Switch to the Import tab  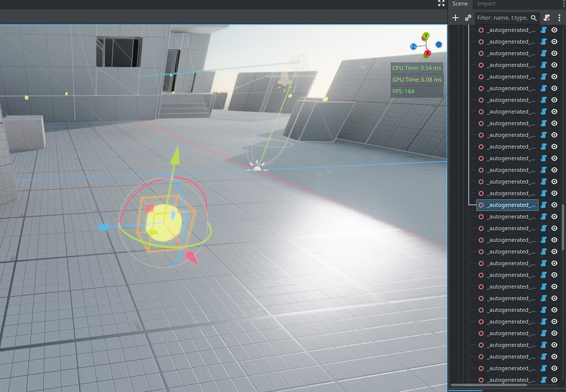coord(485,3)
